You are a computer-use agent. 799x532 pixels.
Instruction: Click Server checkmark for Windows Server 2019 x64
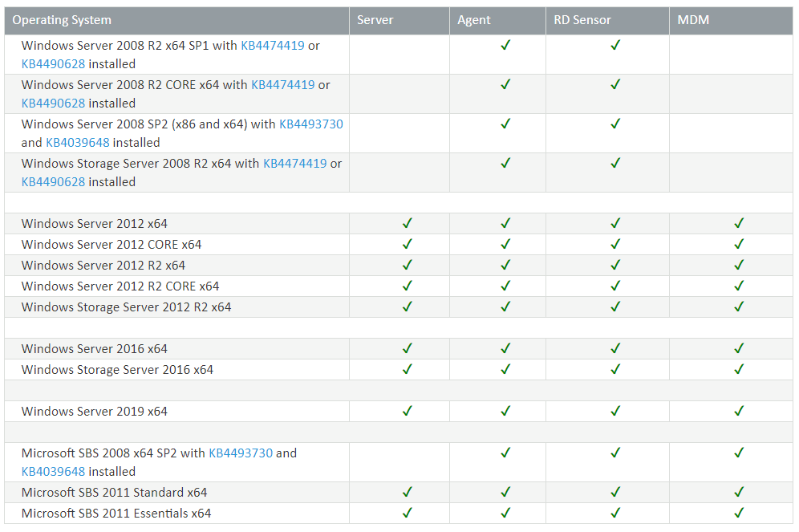pos(407,411)
